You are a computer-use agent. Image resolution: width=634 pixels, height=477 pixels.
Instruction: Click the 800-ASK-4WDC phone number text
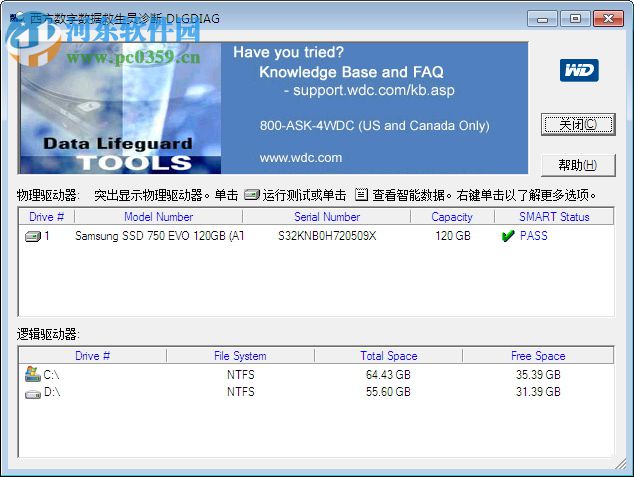tap(374, 126)
